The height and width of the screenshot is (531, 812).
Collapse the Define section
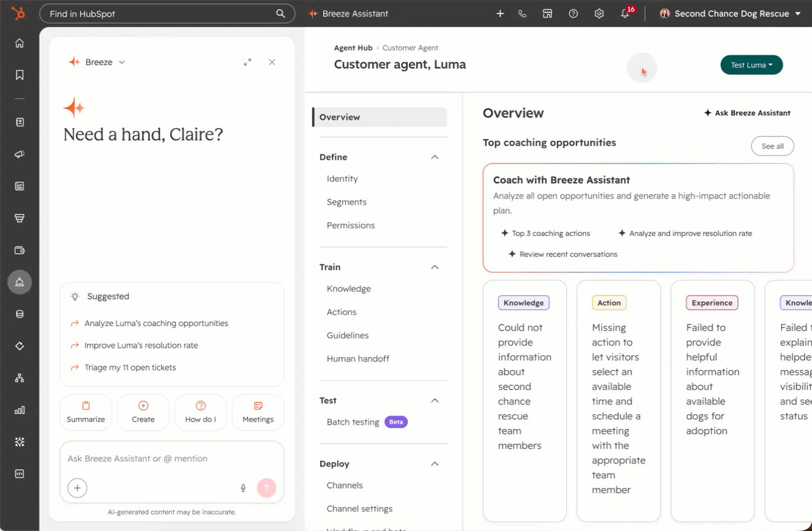click(435, 157)
